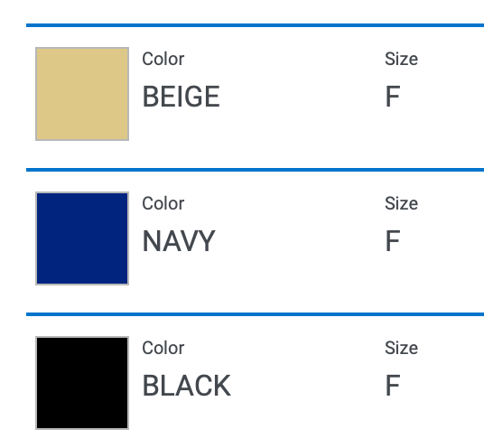The width and height of the screenshot is (484, 448).
Task: Click the Size label in BEIGE row
Action: coord(401,59)
